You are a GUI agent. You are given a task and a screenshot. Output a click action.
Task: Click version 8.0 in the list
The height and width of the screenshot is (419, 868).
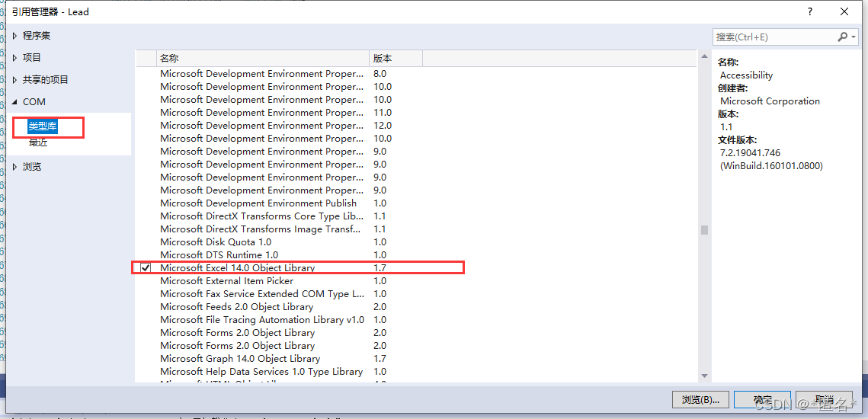[x=380, y=74]
